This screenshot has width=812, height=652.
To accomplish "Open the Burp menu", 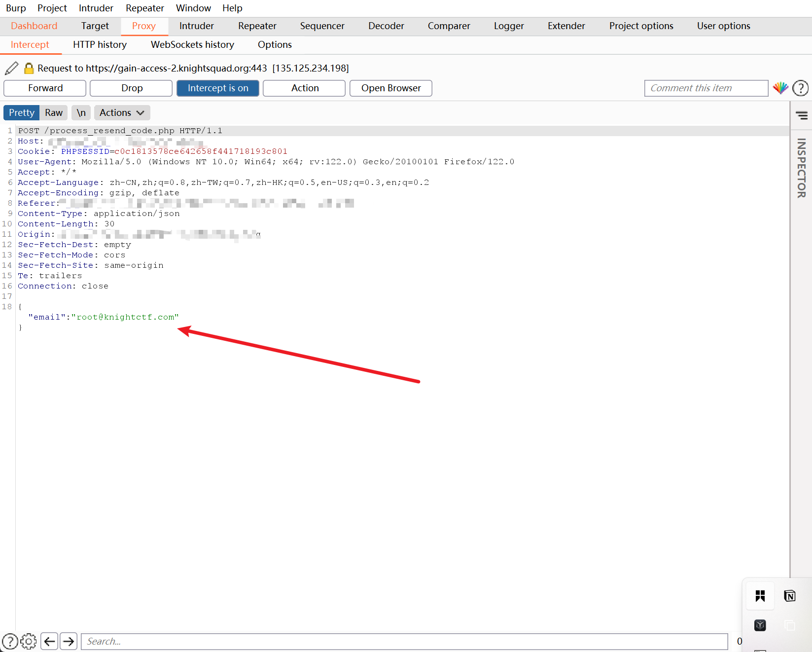I will coord(16,8).
